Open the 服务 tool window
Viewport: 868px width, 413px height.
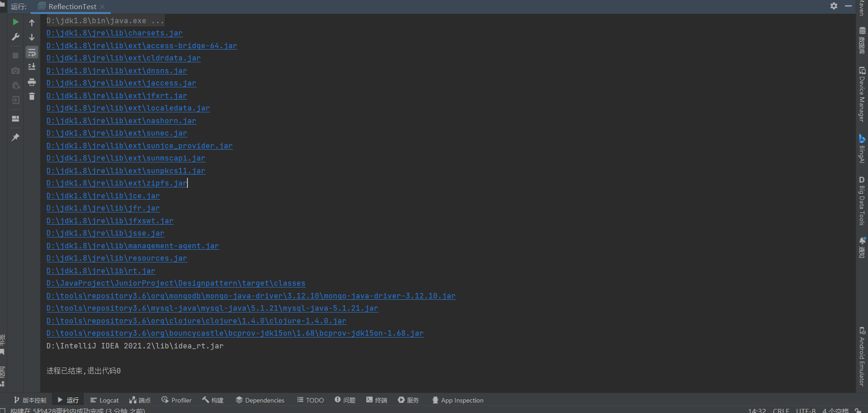coord(409,400)
